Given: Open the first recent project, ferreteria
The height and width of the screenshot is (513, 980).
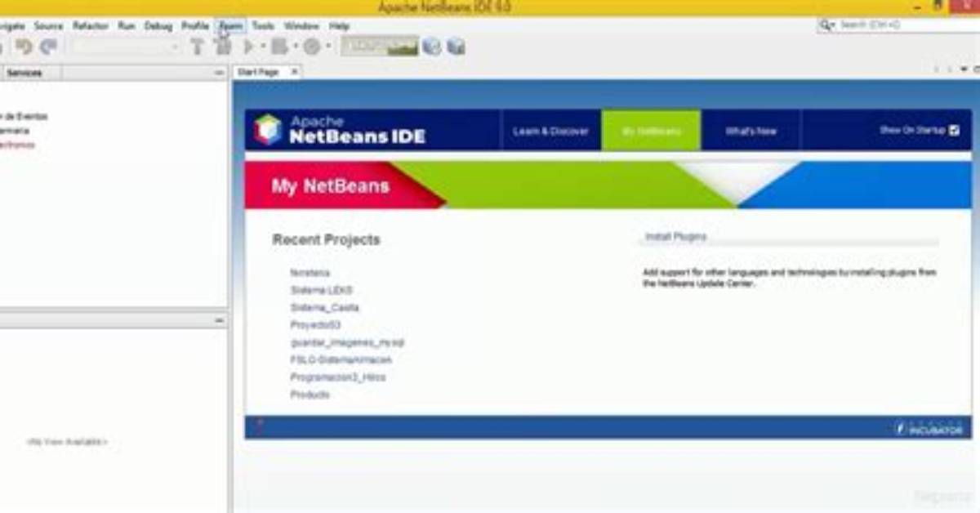Looking at the screenshot, I should (310, 273).
